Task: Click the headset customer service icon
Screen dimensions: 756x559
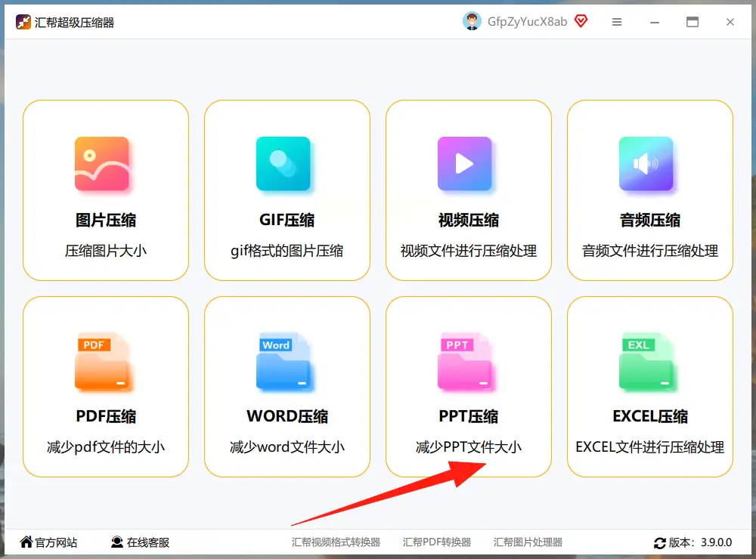Action: 117,542
